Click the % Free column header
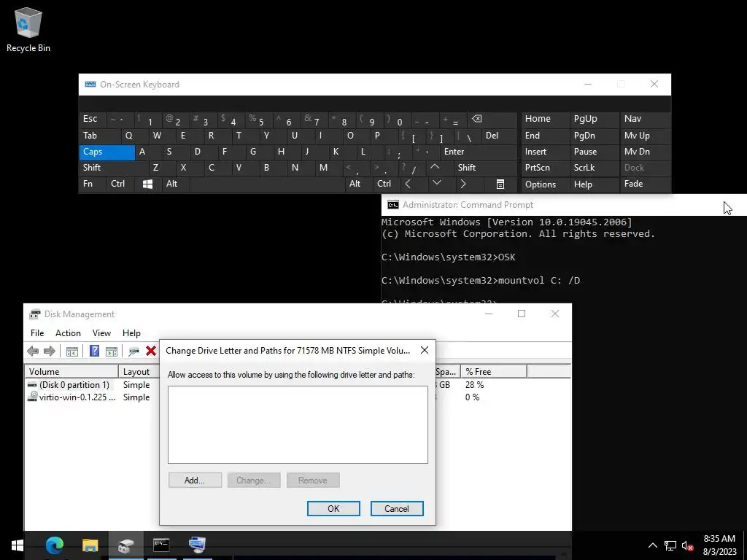The height and width of the screenshot is (560, 747). click(x=494, y=371)
